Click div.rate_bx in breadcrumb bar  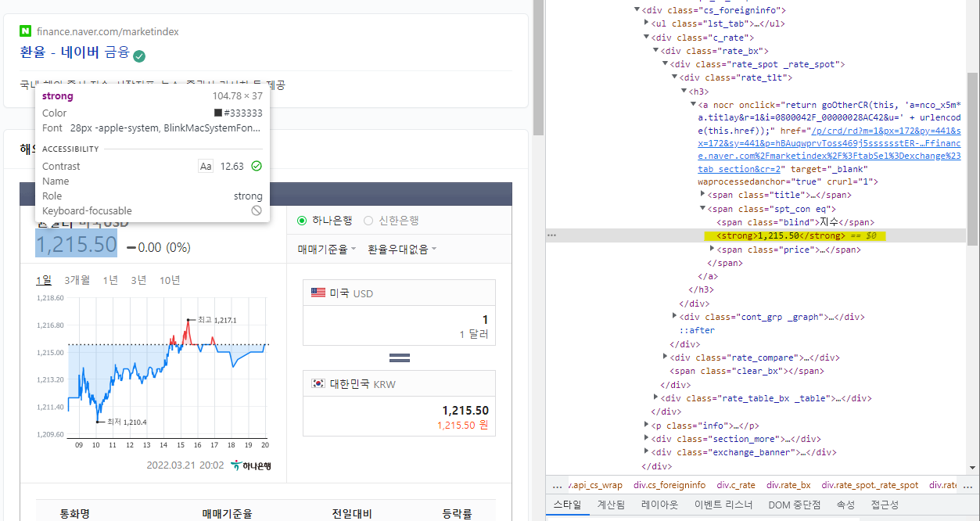[x=788, y=485]
